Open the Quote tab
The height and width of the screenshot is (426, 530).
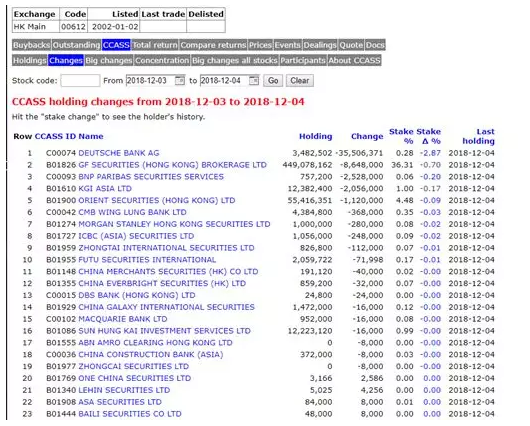pos(351,45)
